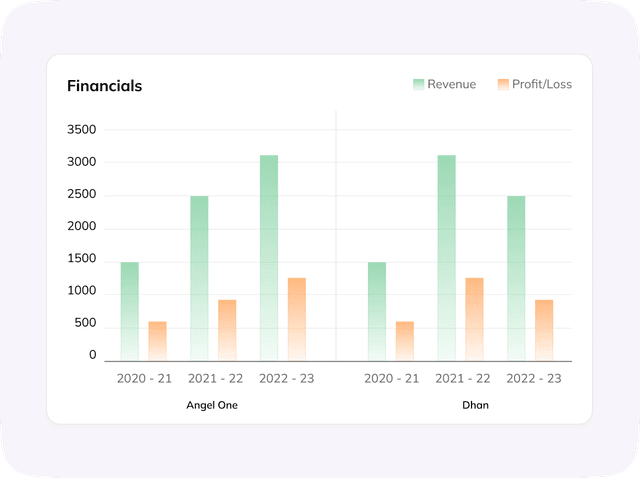Screen dimensions: 640x478
Task: Select Dhan 2021 - 22 revenue bar
Action: coord(446,258)
